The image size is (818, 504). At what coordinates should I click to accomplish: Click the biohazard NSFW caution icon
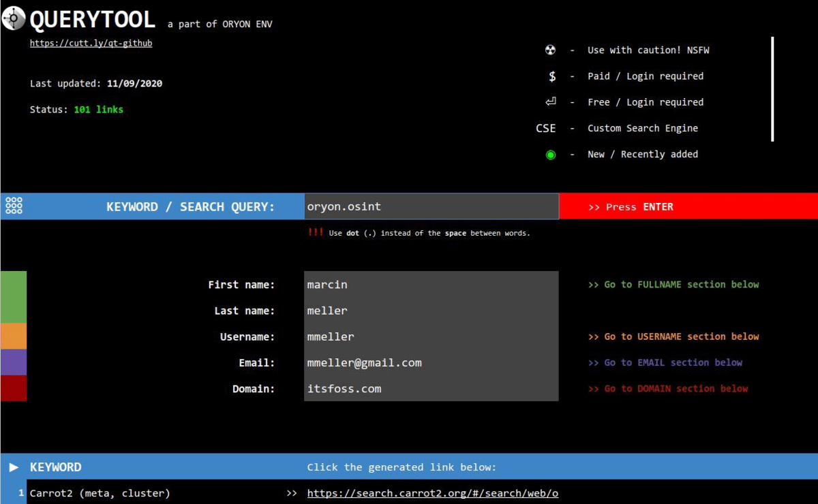tap(551, 50)
